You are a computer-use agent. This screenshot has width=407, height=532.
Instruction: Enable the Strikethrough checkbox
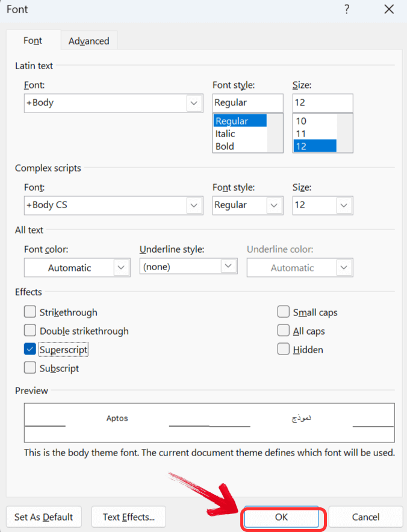[30, 312]
